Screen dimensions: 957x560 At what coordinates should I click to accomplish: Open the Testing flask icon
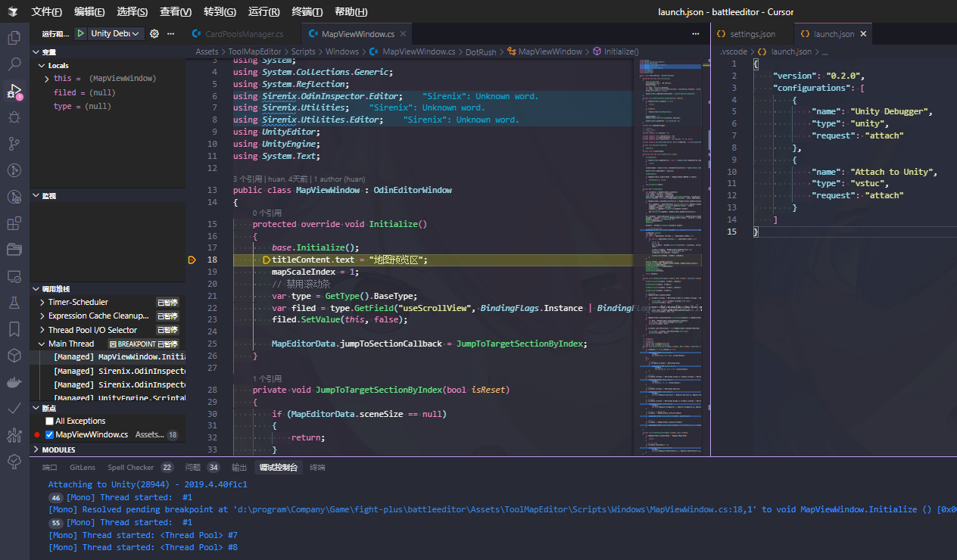click(14, 303)
